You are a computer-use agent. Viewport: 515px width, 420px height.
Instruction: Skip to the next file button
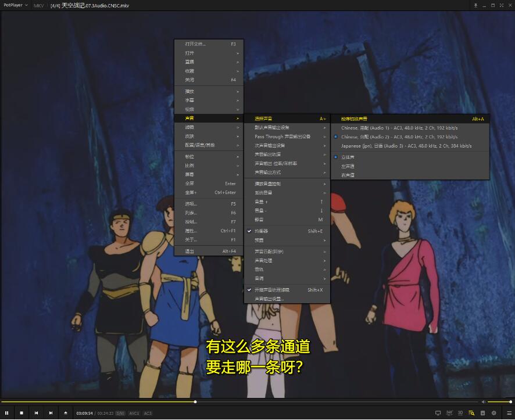[51, 413]
